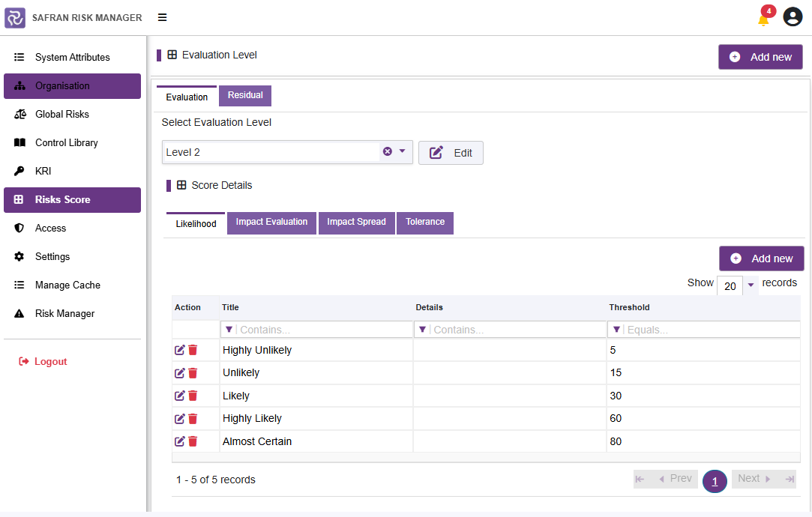This screenshot has height=517, width=812.
Task: Select page 1 in pagination
Action: coord(715,481)
